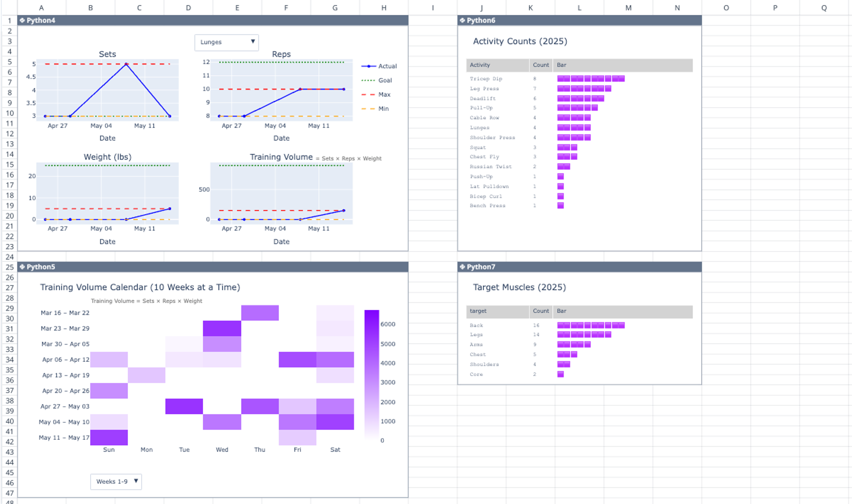Click the Deadlift activity row
The image size is (852, 504).
[579, 98]
